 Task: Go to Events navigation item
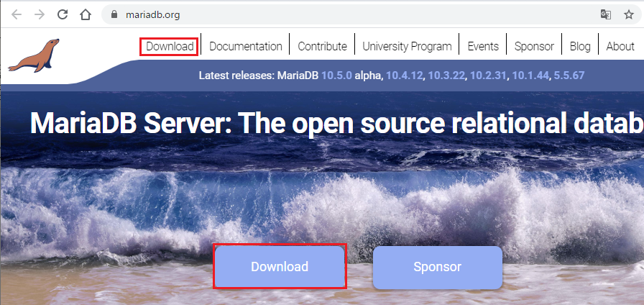pyautogui.click(x=483, y=46)
